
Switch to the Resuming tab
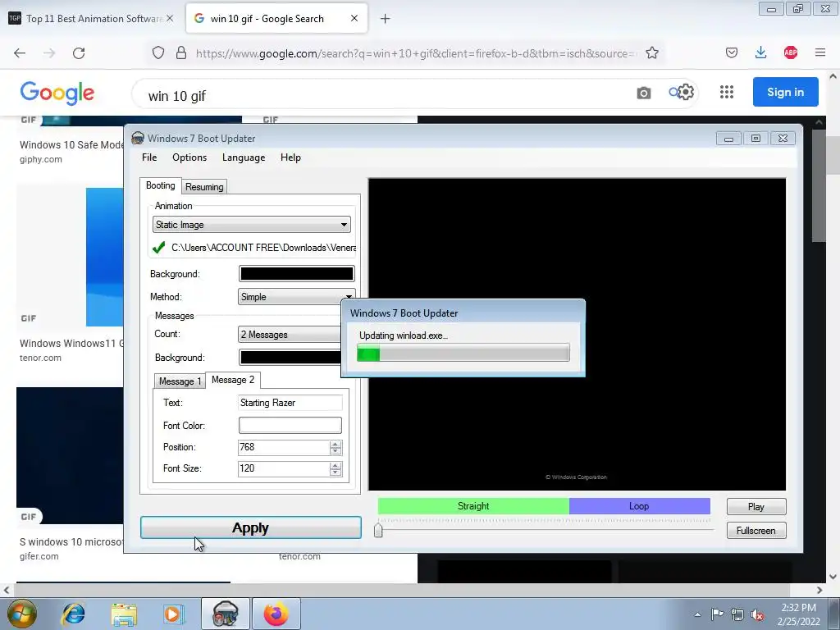(204, 187)
